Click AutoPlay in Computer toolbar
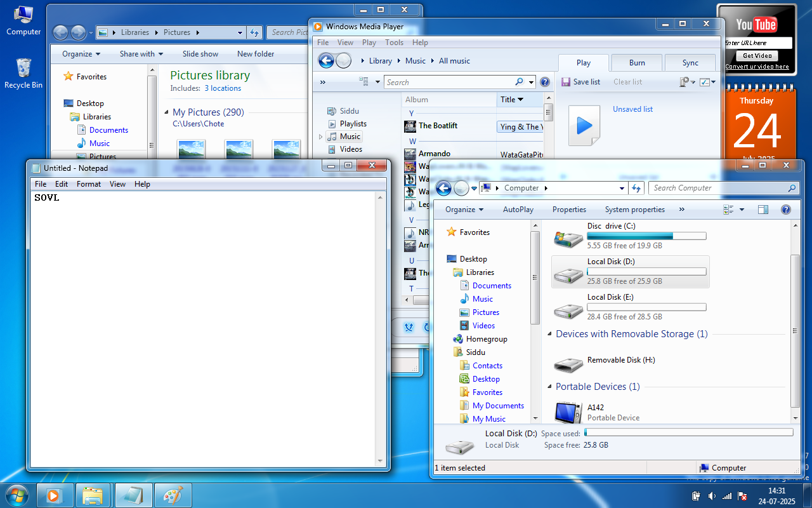812x508 pixels. [518, 210]
